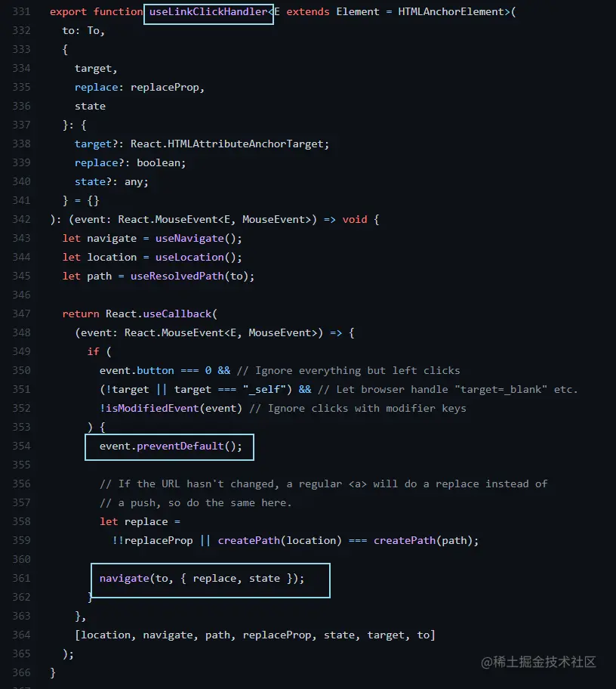Click line number 361
The image size is (616, 689).
21,579
